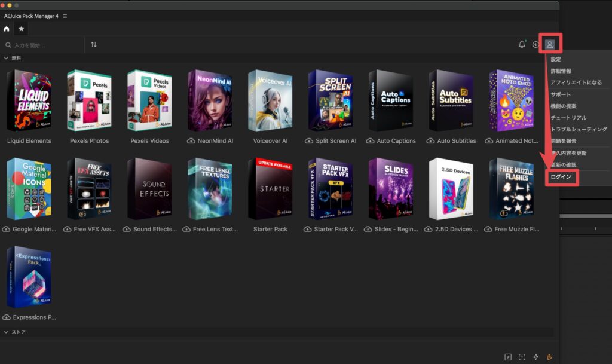The height and width of the screenshot is (364, 612).
Task: Click the 'Starter Pack' label text
Action: click(270, 229)
